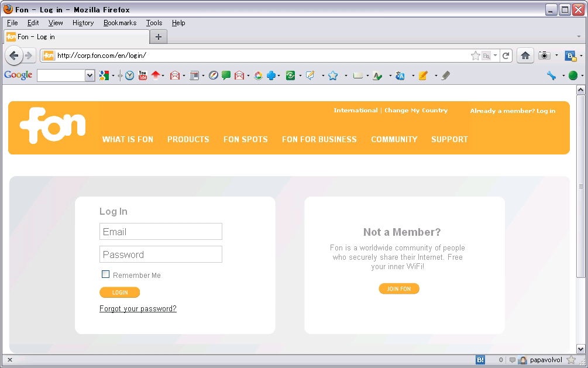Open the COMMUNITY navigation item

(x=394, y=139)
